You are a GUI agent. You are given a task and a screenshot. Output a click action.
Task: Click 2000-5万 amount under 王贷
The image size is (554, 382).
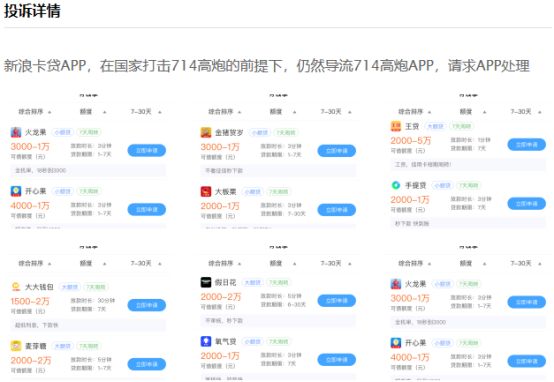coord(411,141)
